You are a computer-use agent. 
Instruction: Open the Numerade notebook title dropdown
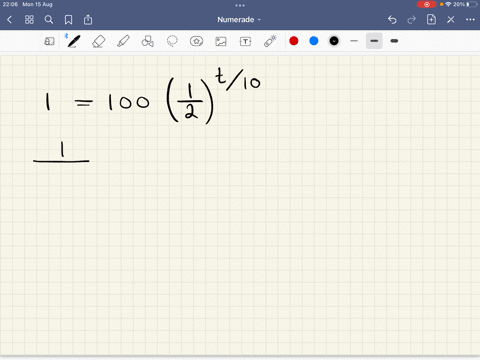pyautogui.click(x=239, y=20)
